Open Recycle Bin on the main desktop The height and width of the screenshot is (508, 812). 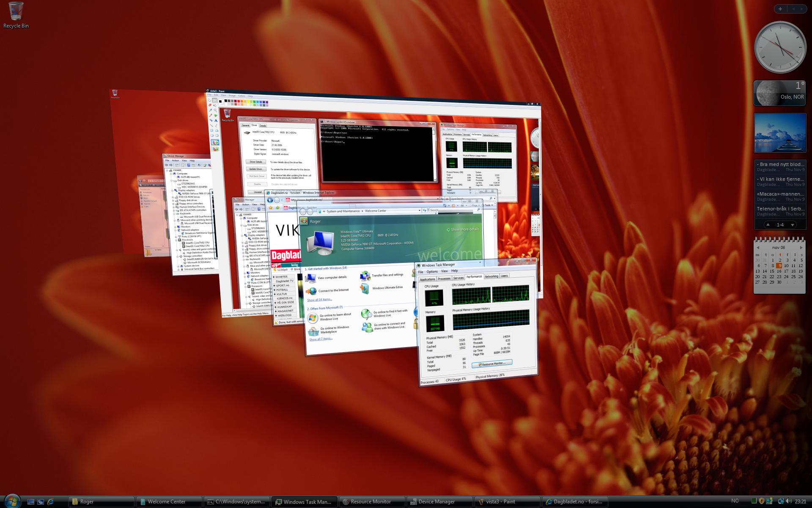[x=16, y=15]
